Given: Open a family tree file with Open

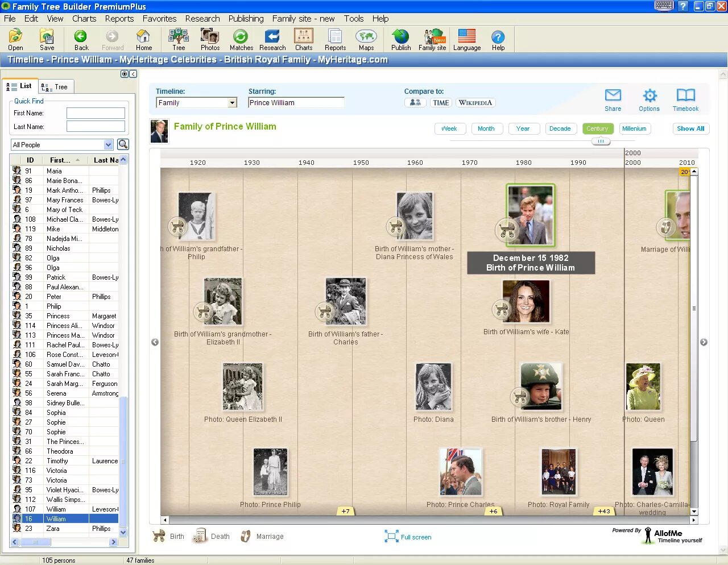Looking at the screenshot, I should coord(15,39).
